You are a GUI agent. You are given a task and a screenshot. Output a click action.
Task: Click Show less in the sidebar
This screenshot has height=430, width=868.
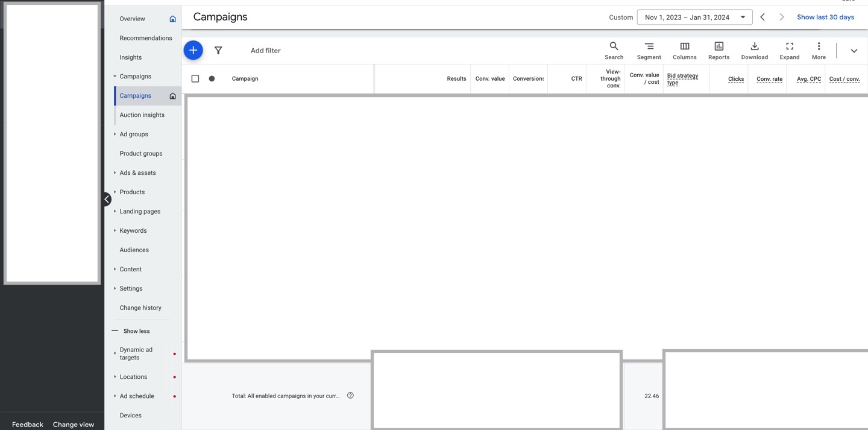click(136, 331)
